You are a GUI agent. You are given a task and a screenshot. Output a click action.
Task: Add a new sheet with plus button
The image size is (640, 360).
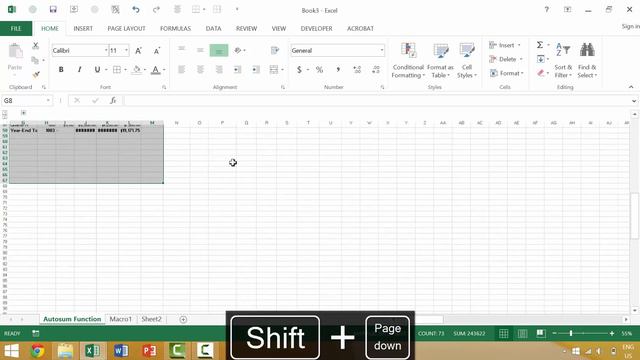[183, 320]
